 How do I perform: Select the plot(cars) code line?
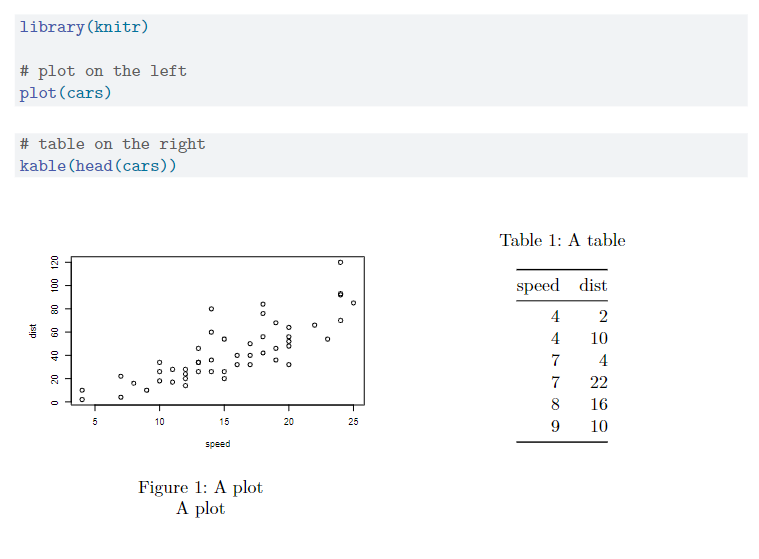click(x=66, y=93)
